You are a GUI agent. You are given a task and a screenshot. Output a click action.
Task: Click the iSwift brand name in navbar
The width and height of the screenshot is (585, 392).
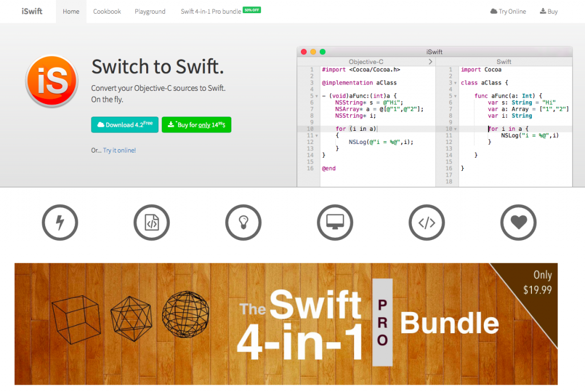31,11
